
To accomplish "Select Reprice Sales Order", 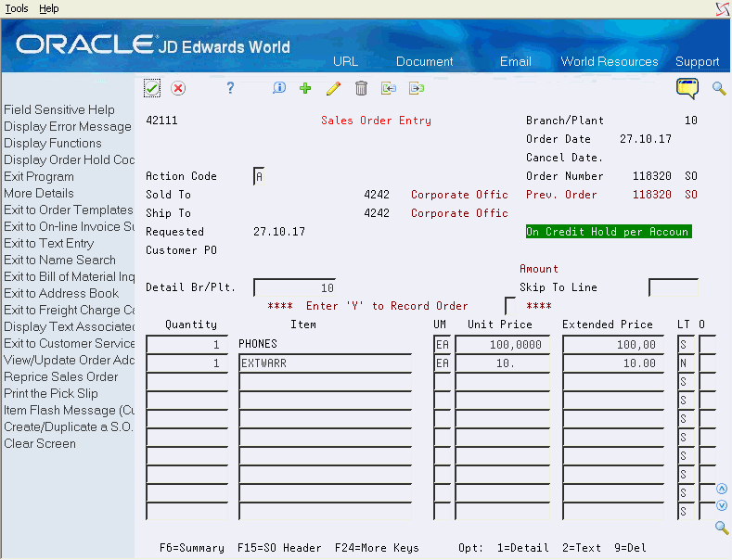I will click(61, 376).
